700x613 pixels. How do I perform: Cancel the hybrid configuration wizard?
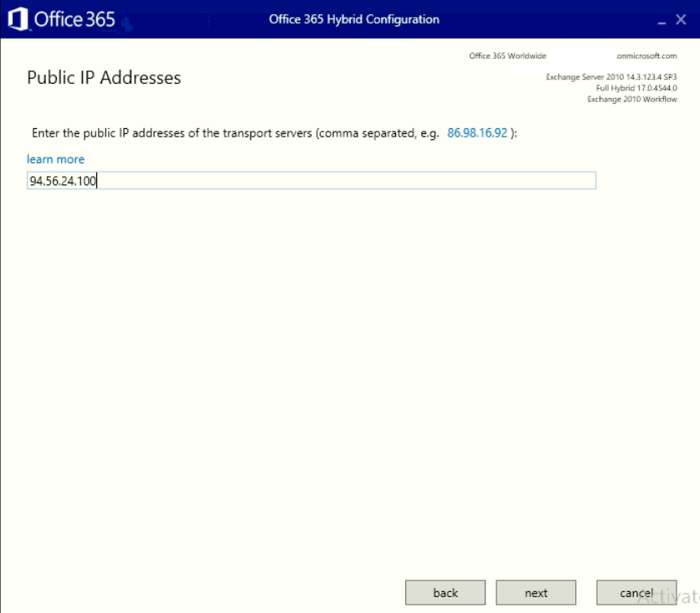[x=636, y=592]
